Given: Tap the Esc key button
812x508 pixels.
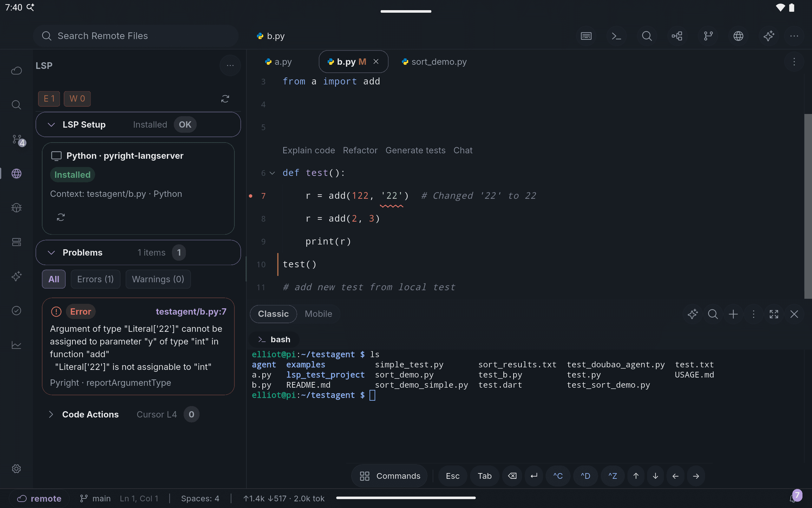Looking at the screenshot, I should click(453, 476).
